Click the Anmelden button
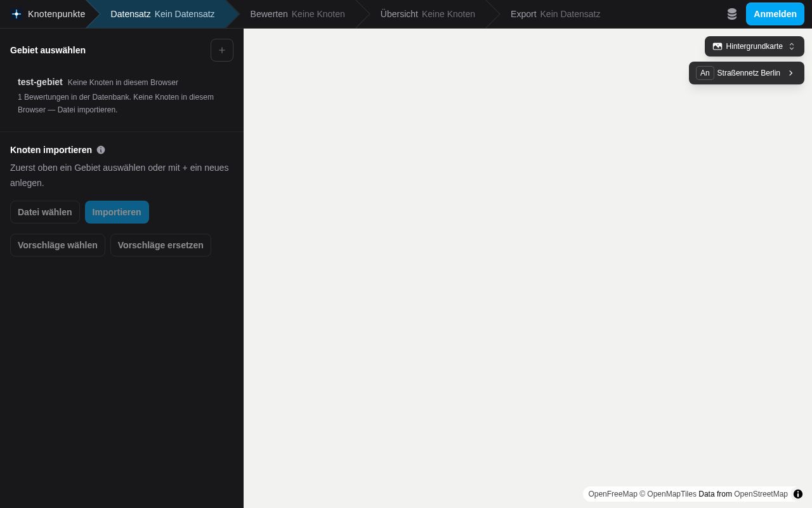Viewport: 812px width, 508px height. pos(775,14)
